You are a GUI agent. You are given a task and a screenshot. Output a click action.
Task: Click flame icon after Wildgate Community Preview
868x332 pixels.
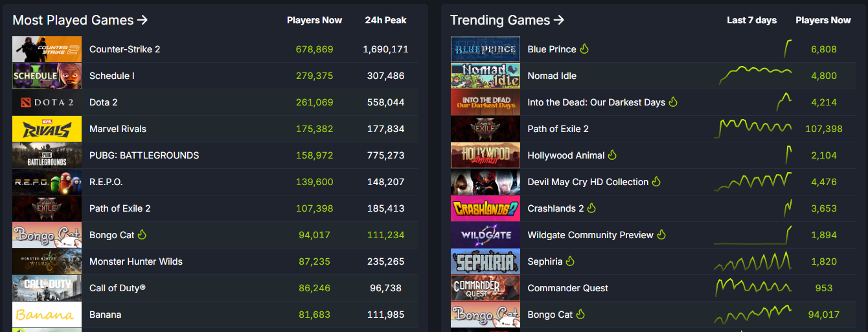pos(661,234)
